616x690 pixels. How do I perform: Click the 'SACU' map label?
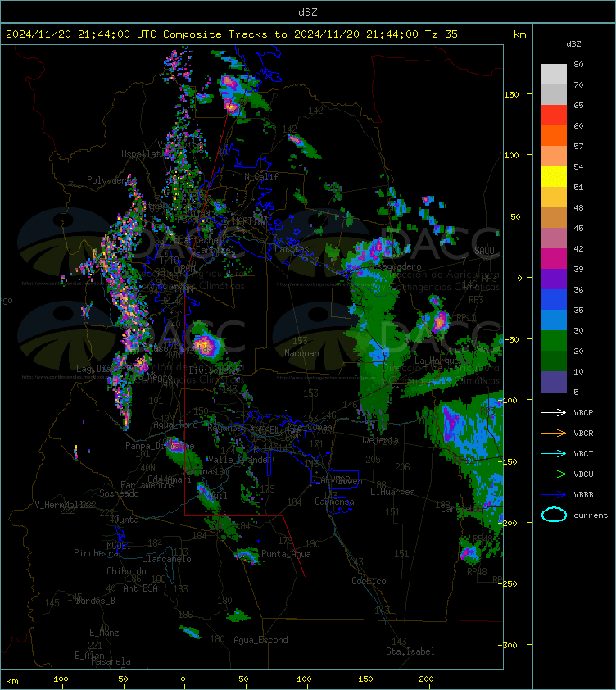click(x=484, y=251)
